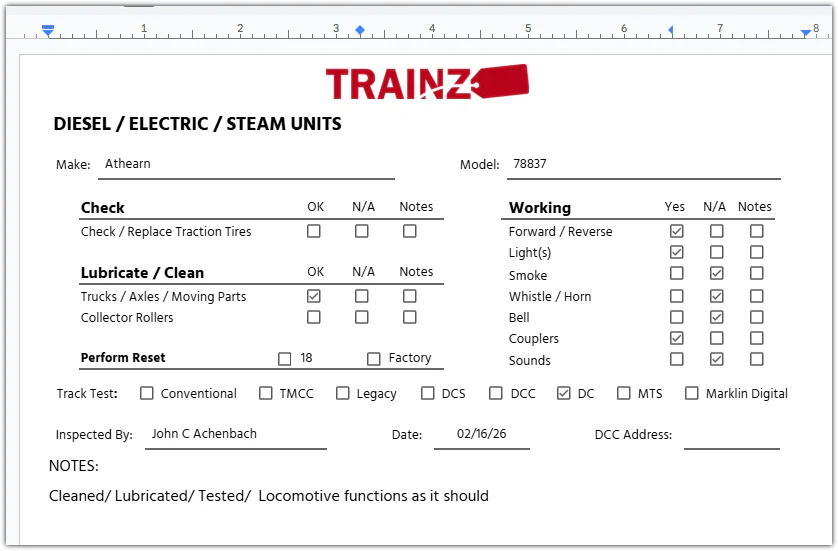Click the Model field containing 78837
Viewport: 838px width, 551px height.
[643, 166]
